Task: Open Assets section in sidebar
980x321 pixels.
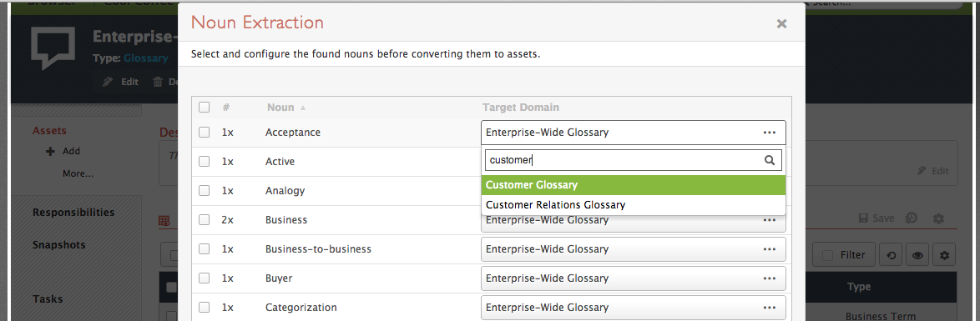Action: coord(49,131)
